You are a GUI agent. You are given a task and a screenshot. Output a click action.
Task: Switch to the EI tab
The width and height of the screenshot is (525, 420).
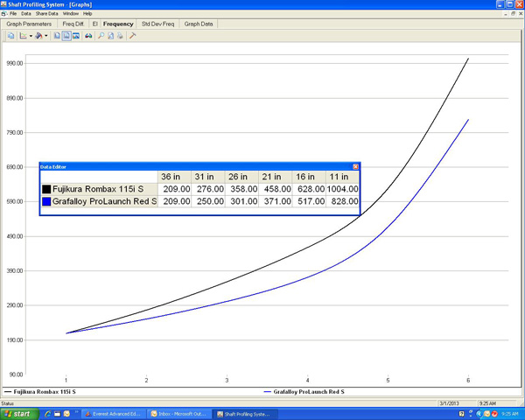(95, 24)
